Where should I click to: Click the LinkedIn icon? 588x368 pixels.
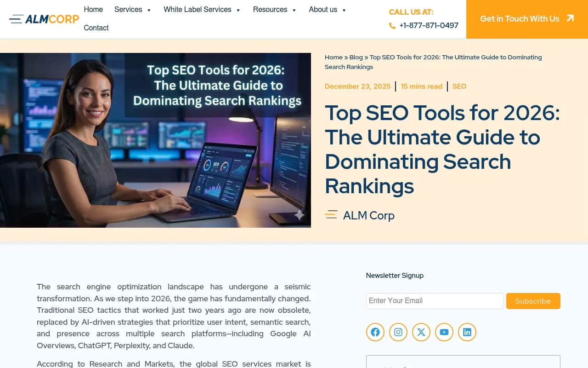pos(467,332)
